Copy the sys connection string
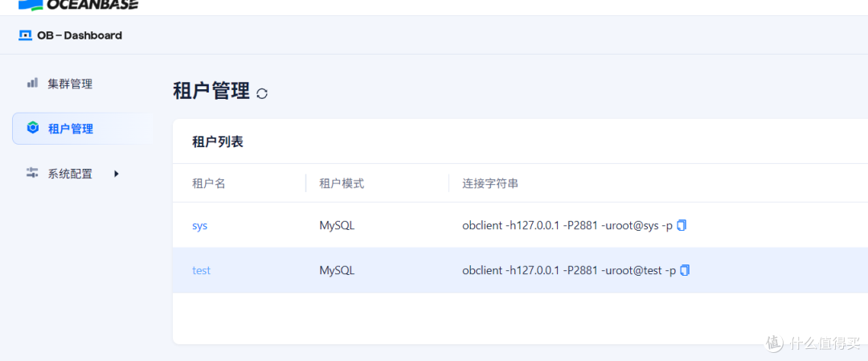This screenshot has width=868, height=361. 682,225
